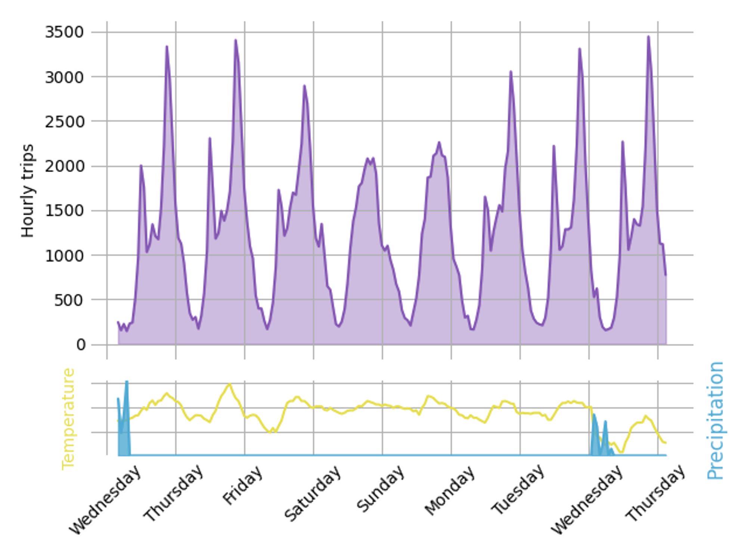This screenshot has width=747, height=560.
Task: Click the 0 y-axis tick label
Action: coord(81,345)
